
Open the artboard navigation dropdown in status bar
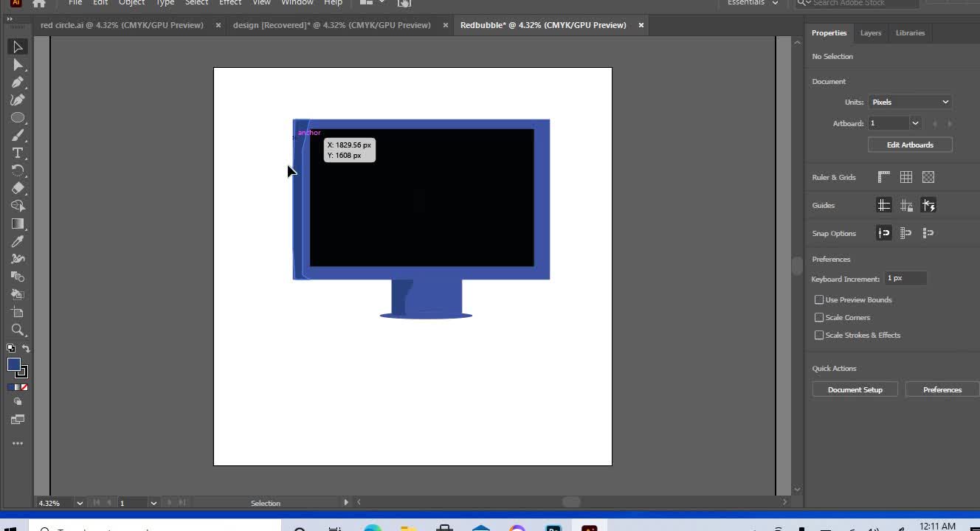153,503
